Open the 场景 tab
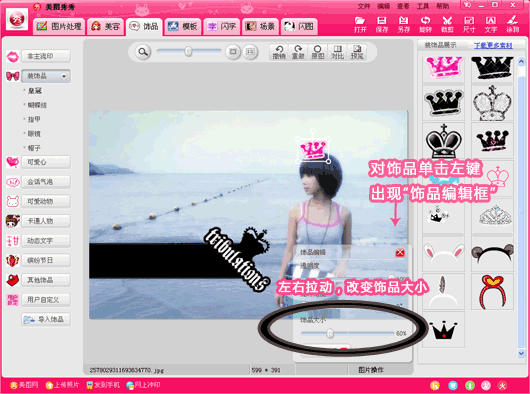 click(x=260, y=26)
